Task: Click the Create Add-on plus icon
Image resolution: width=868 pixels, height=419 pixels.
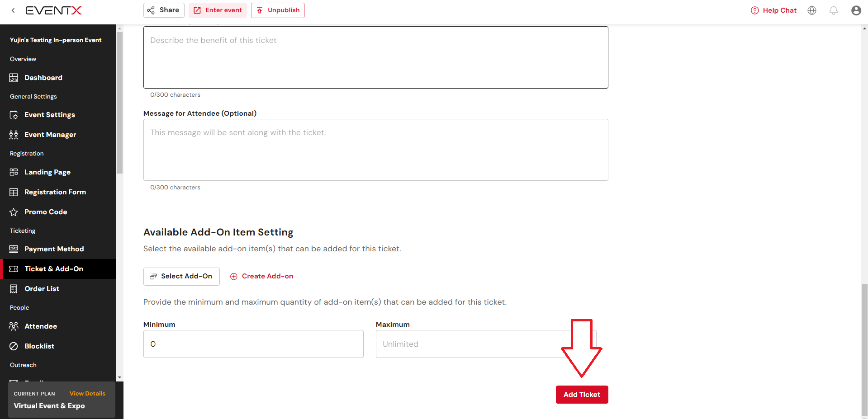Action: [x=234, y=277]
